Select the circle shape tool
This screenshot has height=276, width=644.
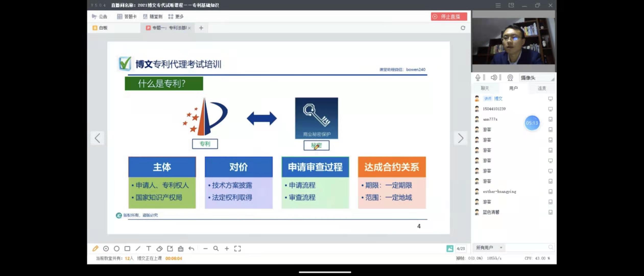(117, 248)
